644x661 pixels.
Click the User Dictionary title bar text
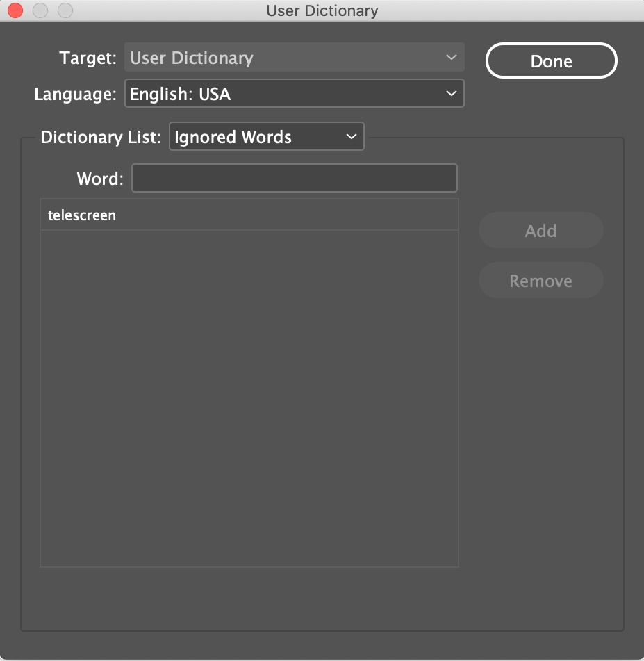pos(322,10)
